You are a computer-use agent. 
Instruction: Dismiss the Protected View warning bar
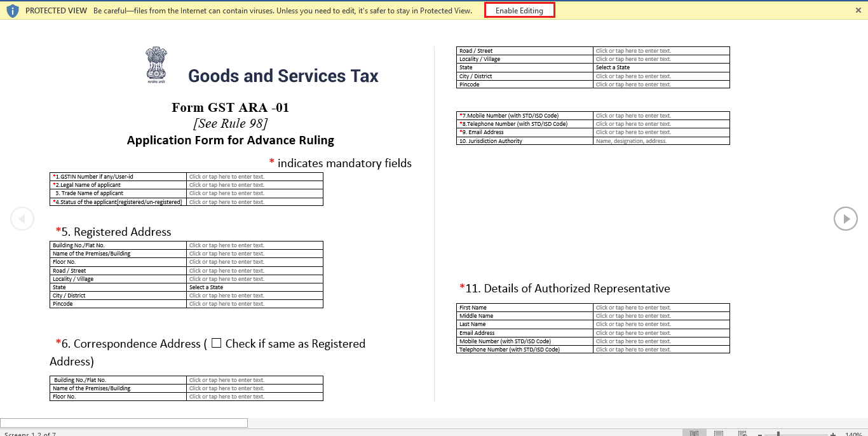tap(857, 10)
